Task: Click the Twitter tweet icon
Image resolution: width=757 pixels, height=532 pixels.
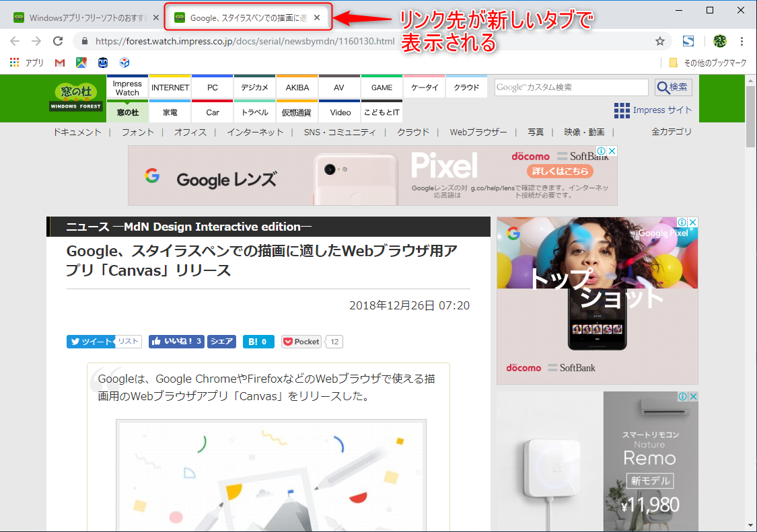Action: tap(76, 341)
